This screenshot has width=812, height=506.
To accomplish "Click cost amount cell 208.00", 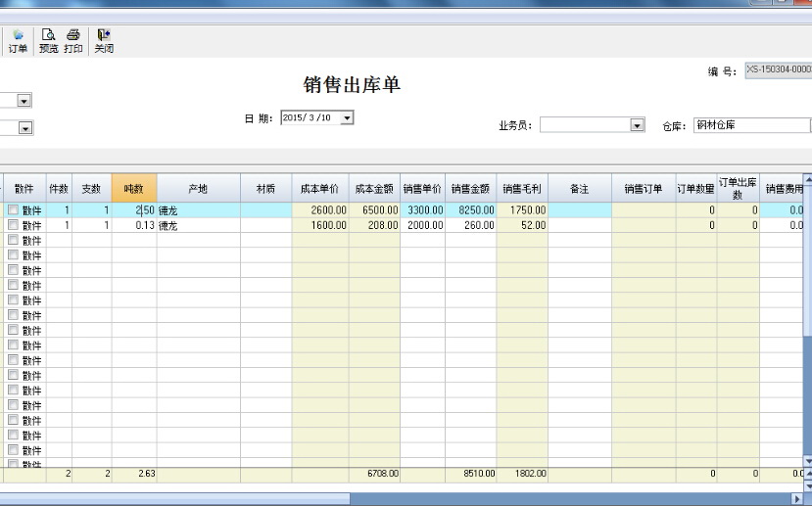I will click(x=374, y=225).
